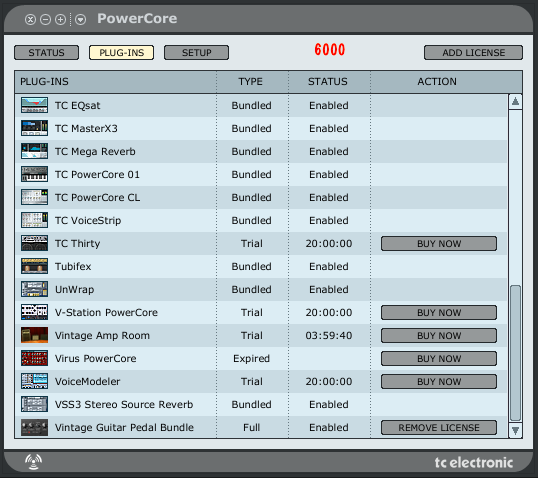Click BUY NOW for Virus PowerCore
Screen dimensions: 538x478
[x=439, y=359]
